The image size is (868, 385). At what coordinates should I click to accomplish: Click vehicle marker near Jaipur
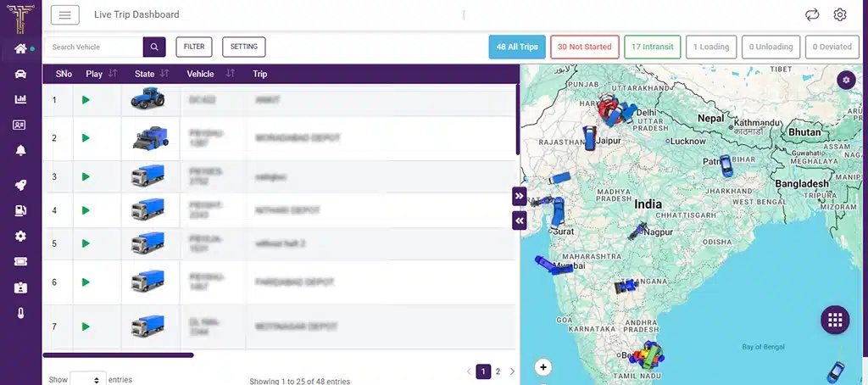point(590,138)
